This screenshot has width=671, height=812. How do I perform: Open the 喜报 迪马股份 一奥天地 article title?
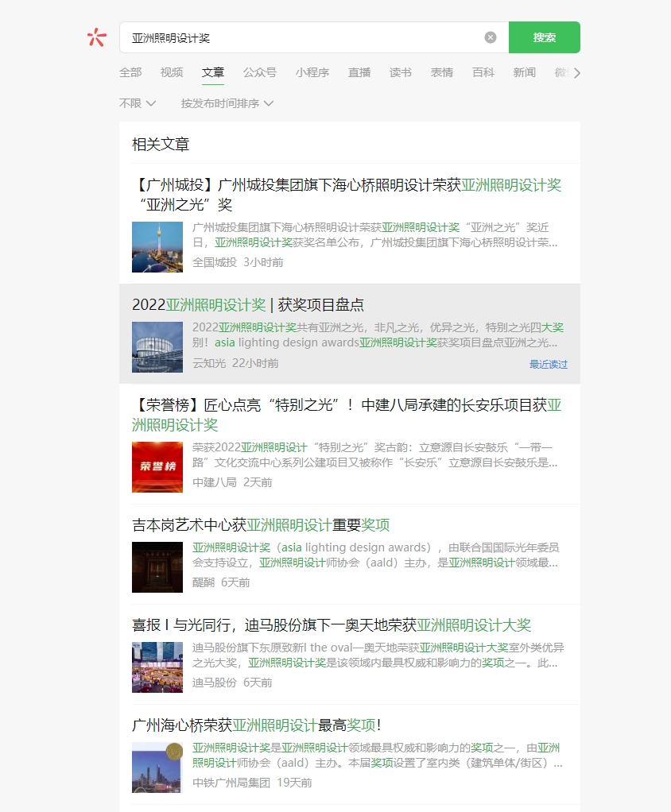click(332, 625)
